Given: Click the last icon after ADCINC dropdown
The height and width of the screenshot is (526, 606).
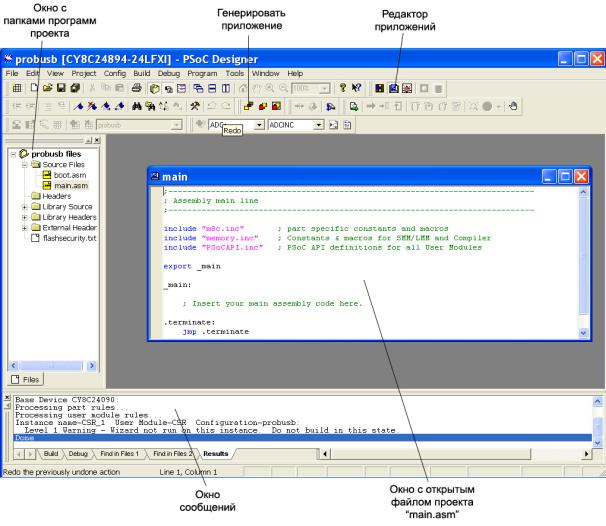Looking at the screenshot, I should pyautogui.click(x=347, y=125).
